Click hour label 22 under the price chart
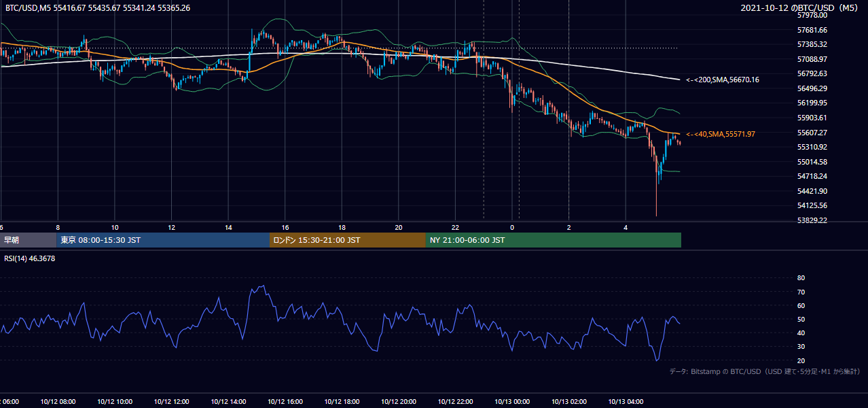The image size is (868, 408). pos(456,227)
